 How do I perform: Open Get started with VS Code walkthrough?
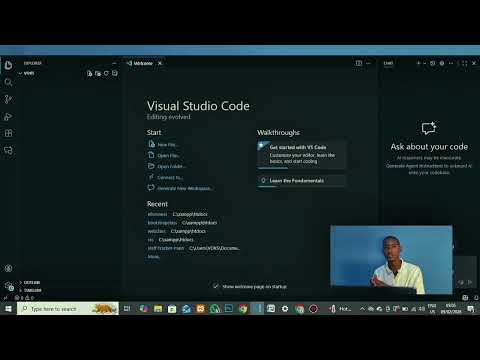pos(302,154)
